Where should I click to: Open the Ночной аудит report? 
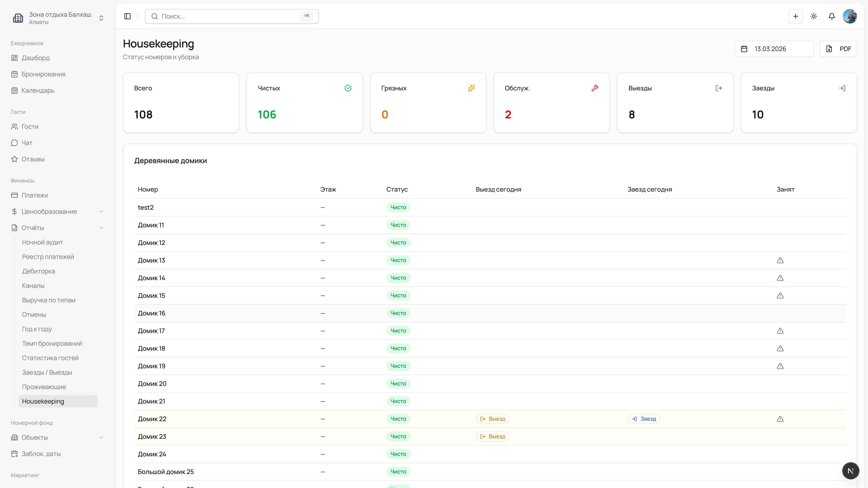pyautogui.click(x=42, y=242)
